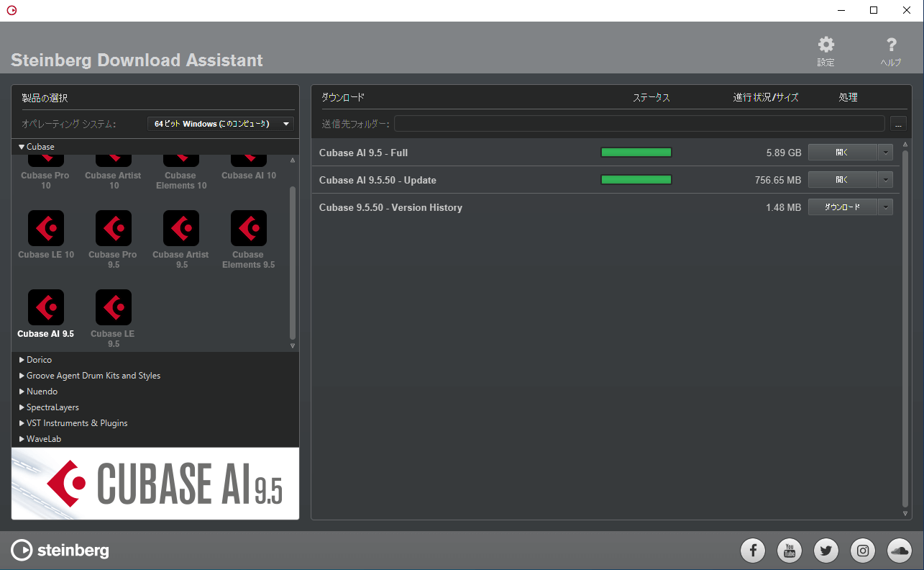Click 開く button for Cubase AI 9.5 - Full
This screenshot has height=570, width=924.
click(843, 153)
